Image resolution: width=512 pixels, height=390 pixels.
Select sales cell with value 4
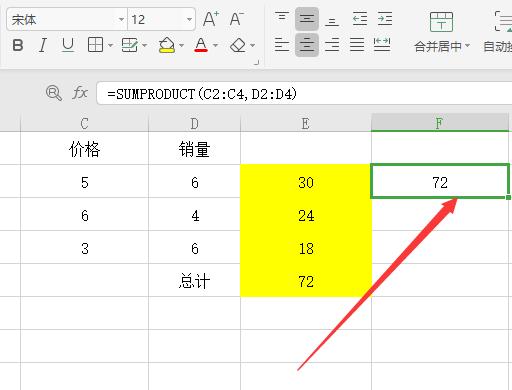194,215
